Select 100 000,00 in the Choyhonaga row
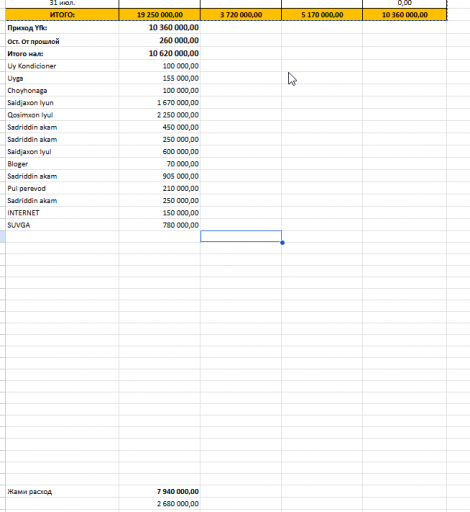 coord(159,90)
